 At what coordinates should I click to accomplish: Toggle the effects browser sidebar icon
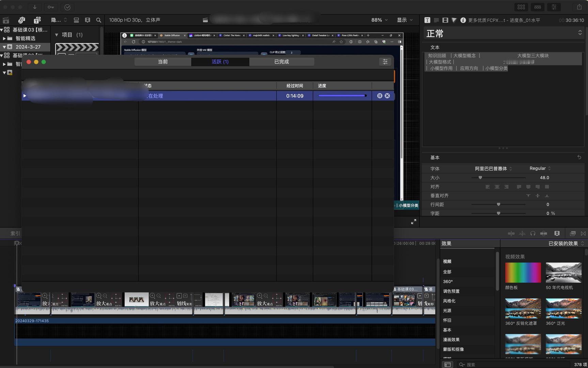click(x=448, y=365)
